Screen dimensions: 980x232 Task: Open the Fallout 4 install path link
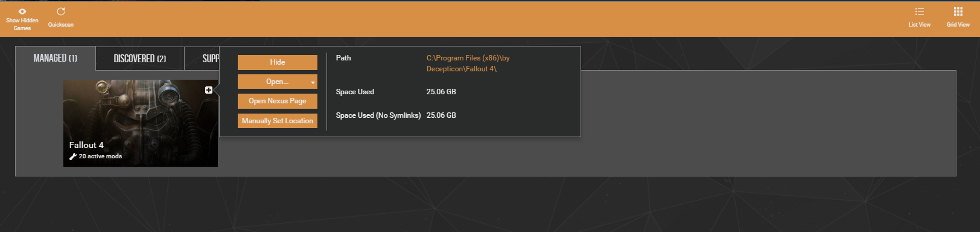468,63
